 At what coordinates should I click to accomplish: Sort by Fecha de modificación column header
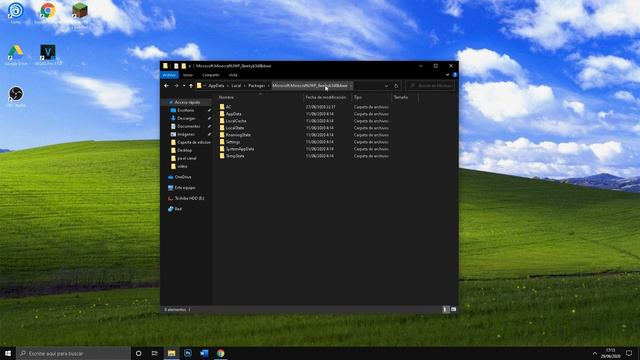(327, 97)
